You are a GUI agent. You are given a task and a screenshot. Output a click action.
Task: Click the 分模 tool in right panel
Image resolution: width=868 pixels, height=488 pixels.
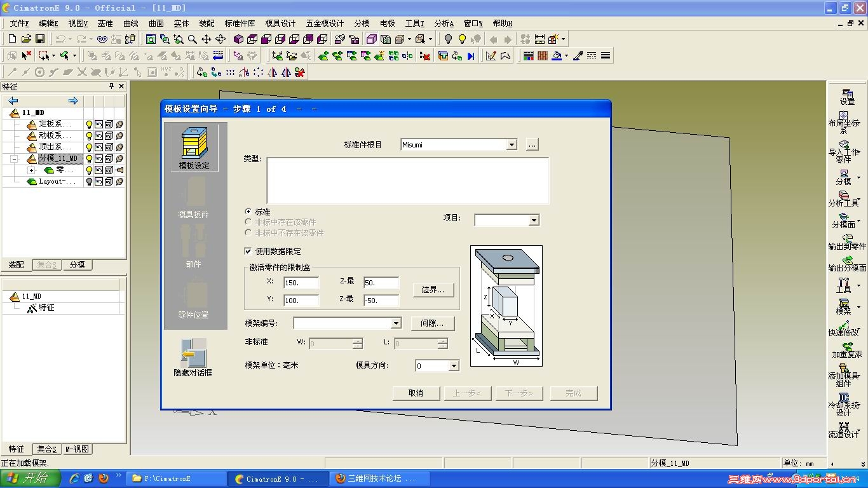[x=843, y=177]
